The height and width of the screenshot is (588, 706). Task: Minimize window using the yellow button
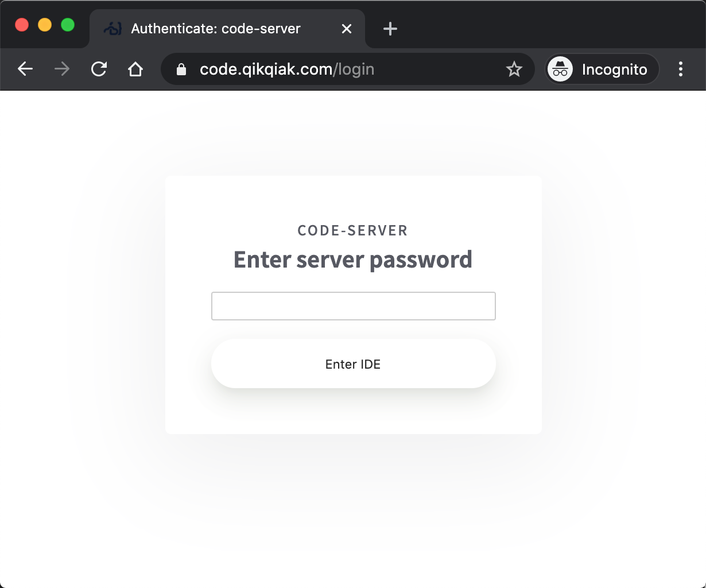click(x=45, y=25)
